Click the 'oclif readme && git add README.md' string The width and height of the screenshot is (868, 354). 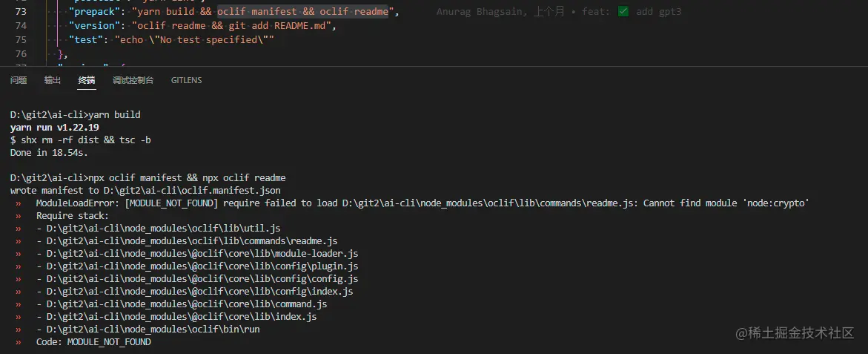coord(234,25)
